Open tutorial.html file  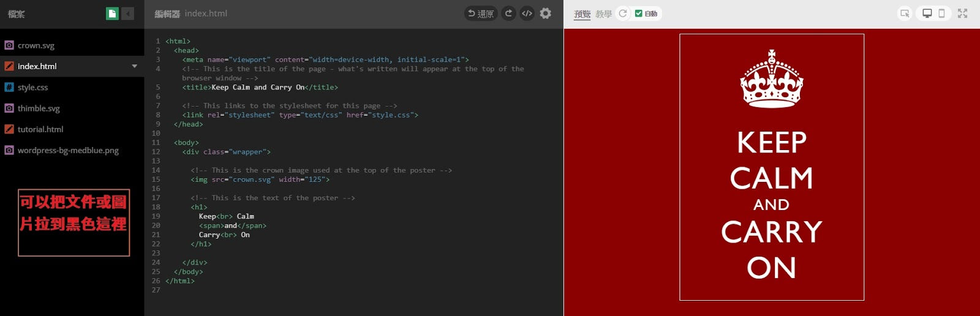click(x=40, y=129)
